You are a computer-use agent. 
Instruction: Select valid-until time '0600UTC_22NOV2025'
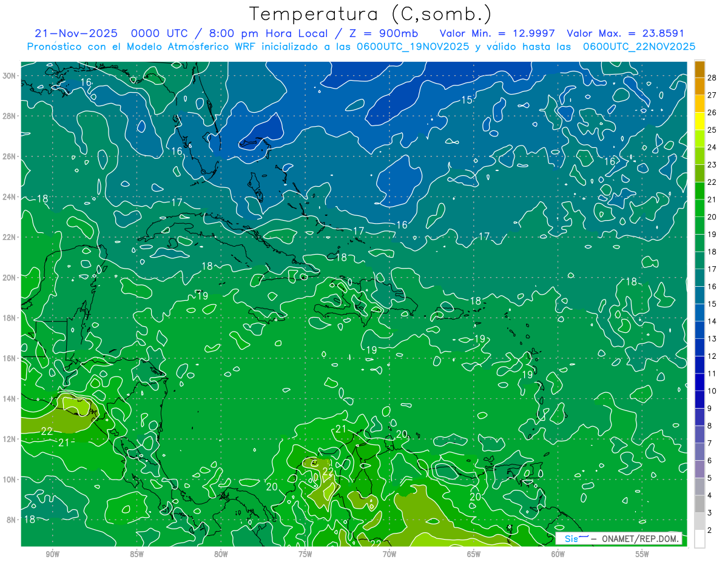click(x=639, y=46)
